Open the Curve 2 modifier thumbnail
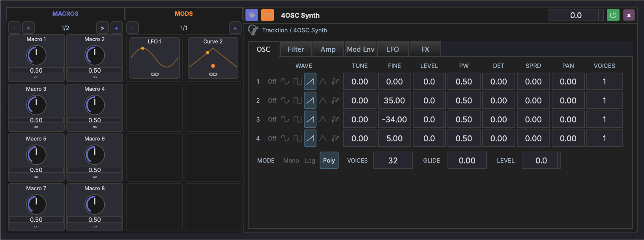644x240 pixels. coord(213,58)
